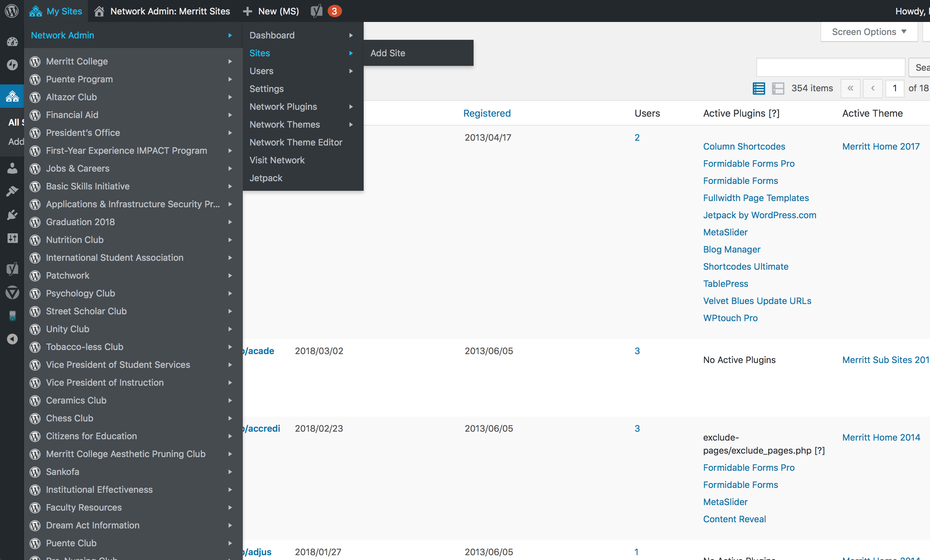Click the WordPress icon beside Altazor Club
The width and height of the screenshot is (930, 560).
point(35,97)
